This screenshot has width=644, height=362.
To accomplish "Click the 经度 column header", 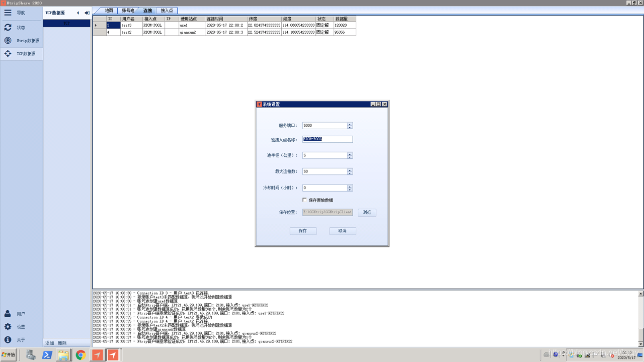I will [x=298, y=19].
